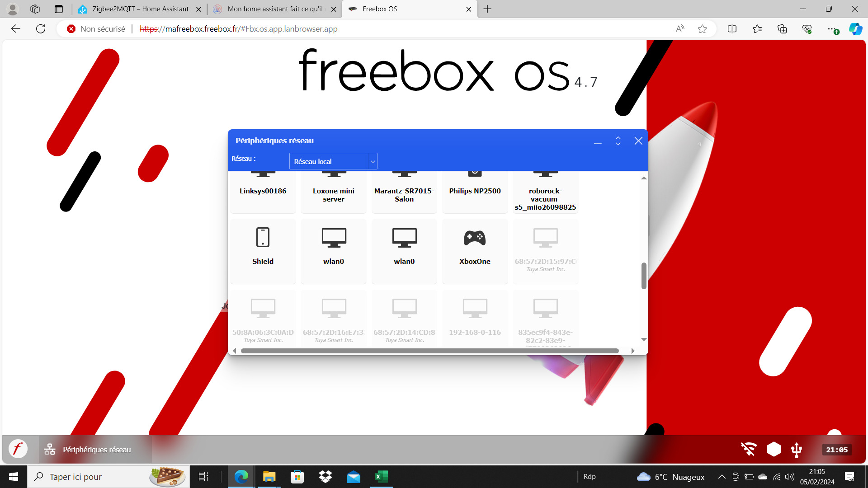Screen dimensions: 868x488
Task: Toggle read aloud icon
Action: coord(679,29)
